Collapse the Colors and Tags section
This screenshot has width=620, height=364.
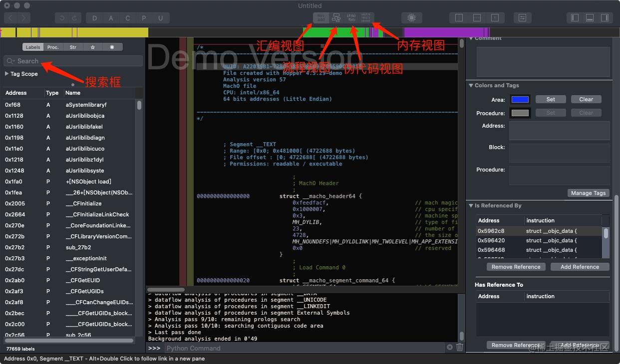point(471,85)
